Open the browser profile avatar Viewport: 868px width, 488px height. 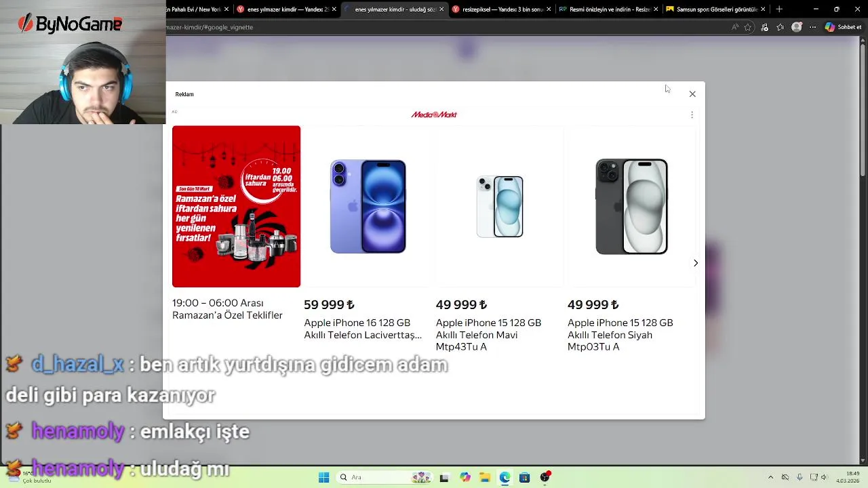click(797, 27)
